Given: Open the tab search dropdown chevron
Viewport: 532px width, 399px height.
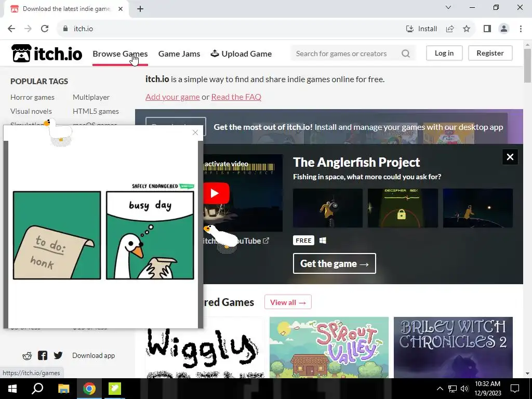Looking at the screenshot, I should coord(448,7).
